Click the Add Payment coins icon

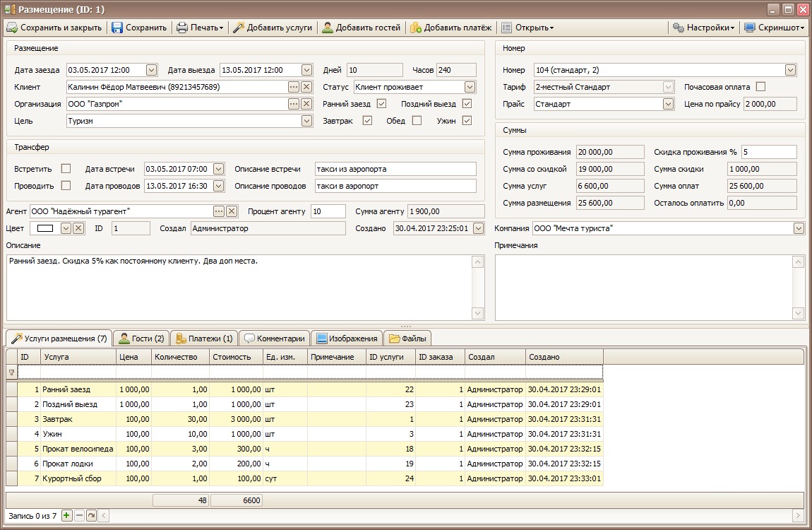tap(416, 28)
